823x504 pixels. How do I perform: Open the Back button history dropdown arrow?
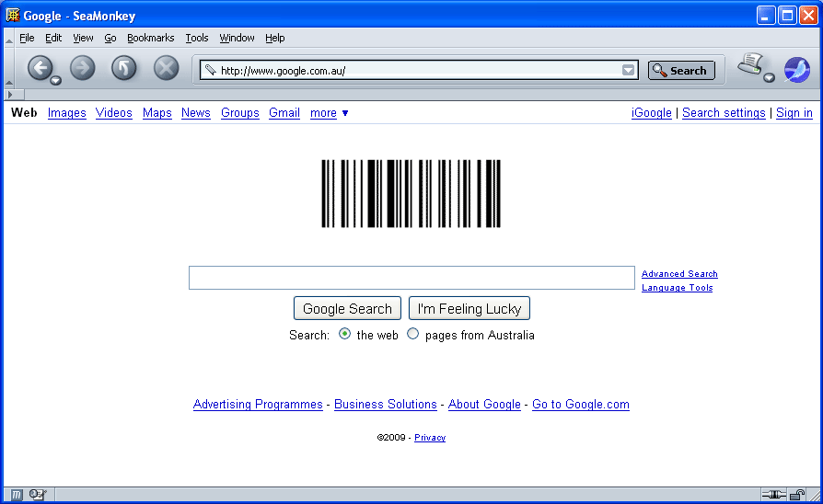pyautogui.click(x=55, y=81)
